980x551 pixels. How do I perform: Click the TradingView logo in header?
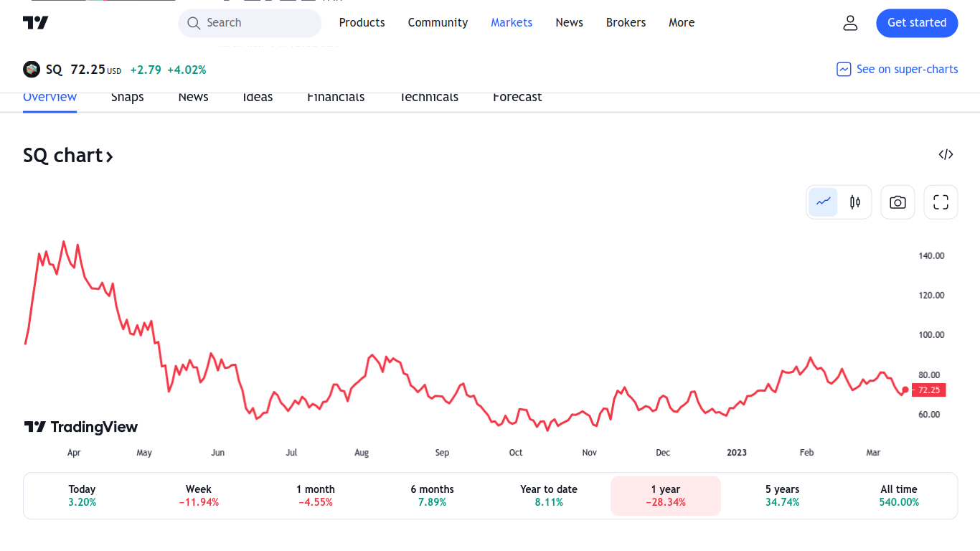pos(36,23)
